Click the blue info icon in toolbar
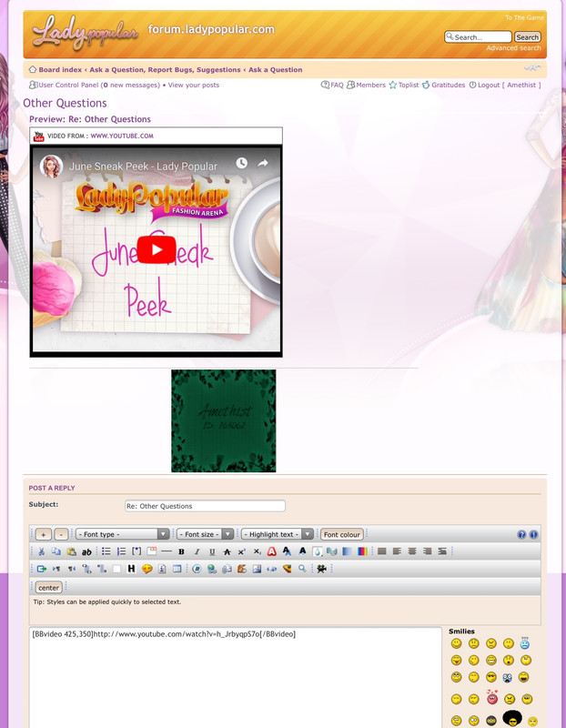This screenshot has height=728, width=566. [533, 534]
